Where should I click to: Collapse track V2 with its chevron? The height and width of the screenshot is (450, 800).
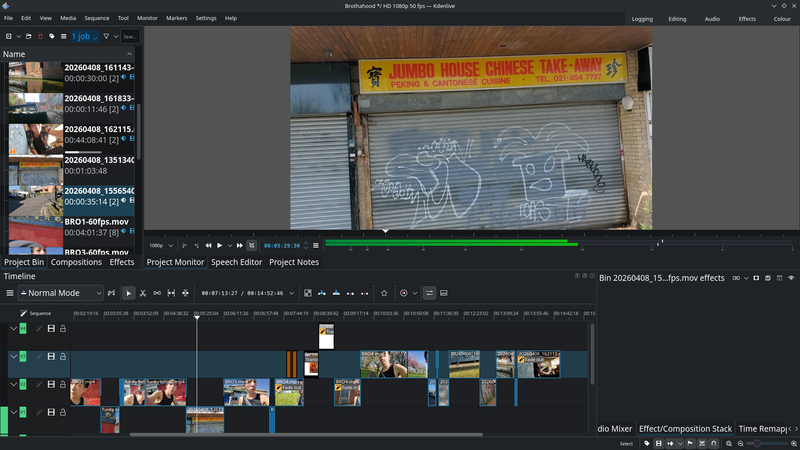pos(13,384)
